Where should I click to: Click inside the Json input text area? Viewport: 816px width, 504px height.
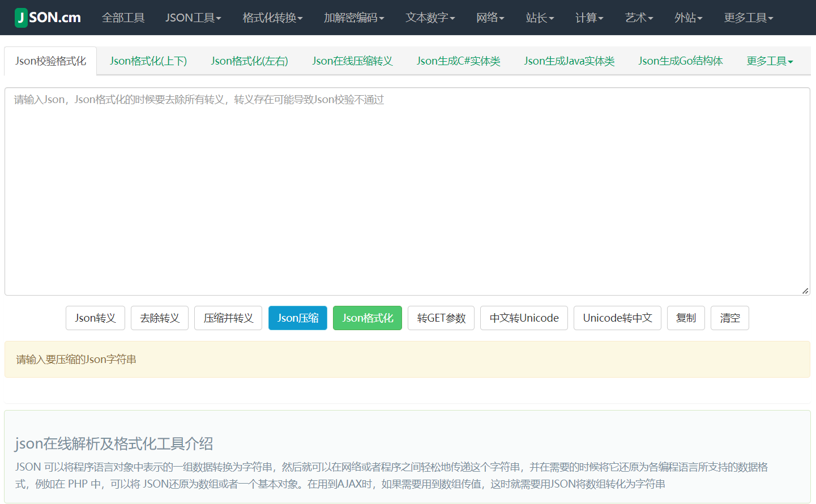(x=407, y=193)
